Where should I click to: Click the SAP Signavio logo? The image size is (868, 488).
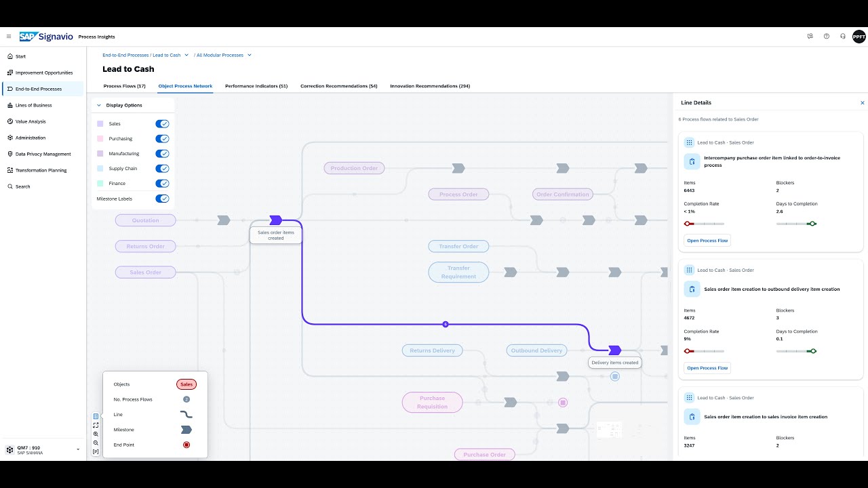(45, 37)
